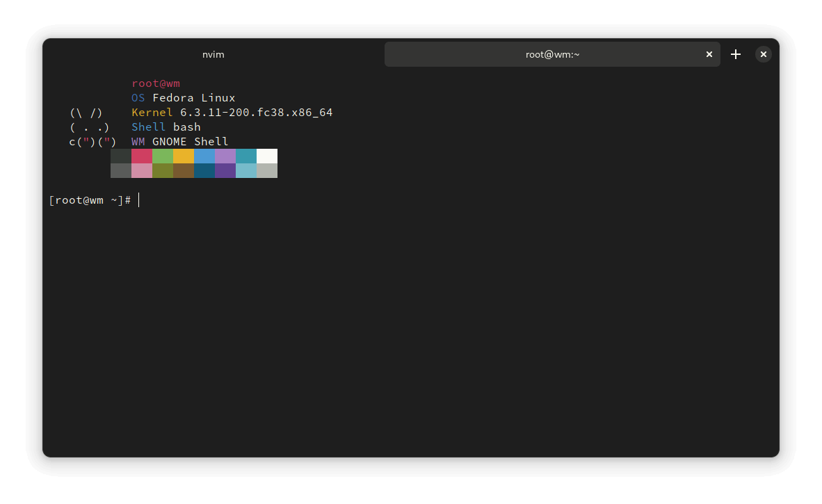Click the dark gray color swatch
822x504 pixels.
tap(121, 156)
